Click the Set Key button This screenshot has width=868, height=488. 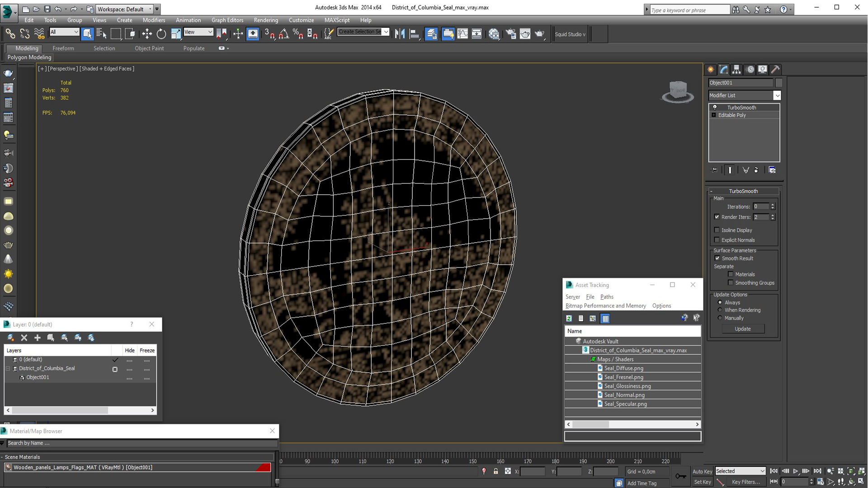coord(702,482)
